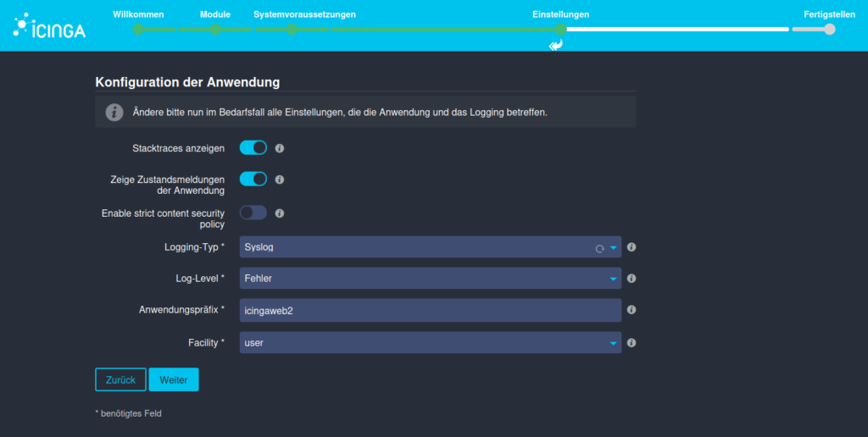
Task: Click the Weiter button
Action: (174, 379)
